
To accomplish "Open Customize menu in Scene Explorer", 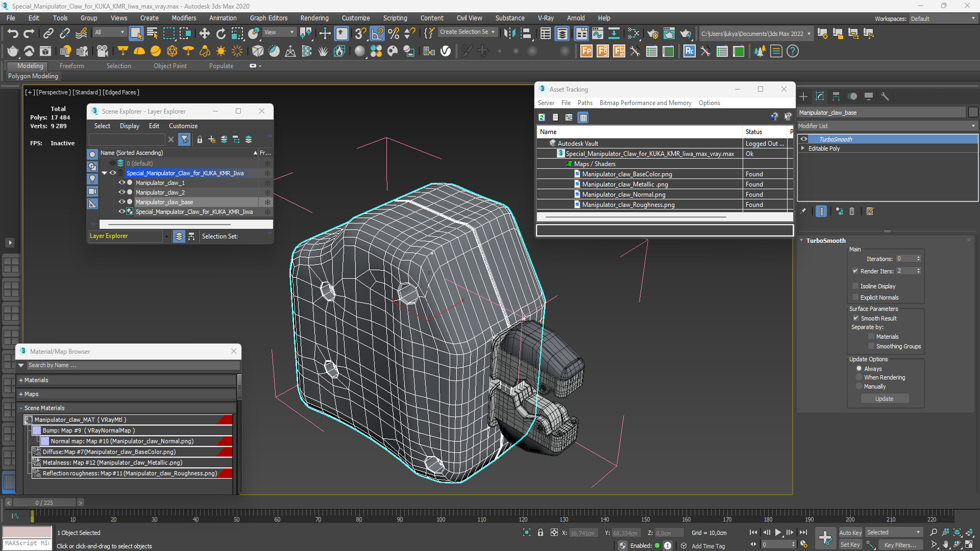I will (183, 126).
